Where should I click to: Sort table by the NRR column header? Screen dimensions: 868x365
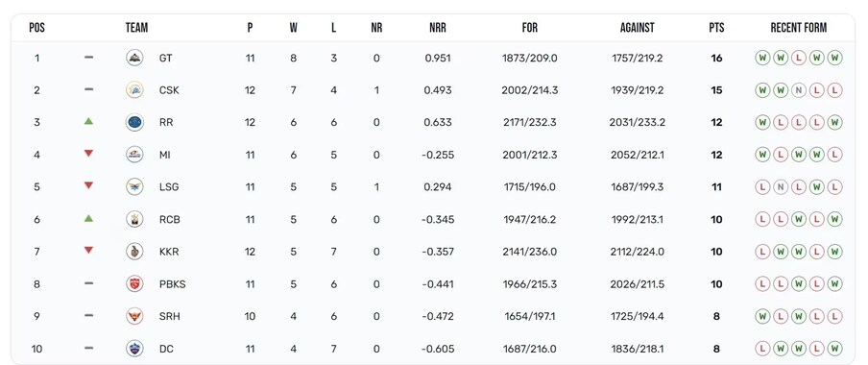pyautogui.click(x=437, y=28)
